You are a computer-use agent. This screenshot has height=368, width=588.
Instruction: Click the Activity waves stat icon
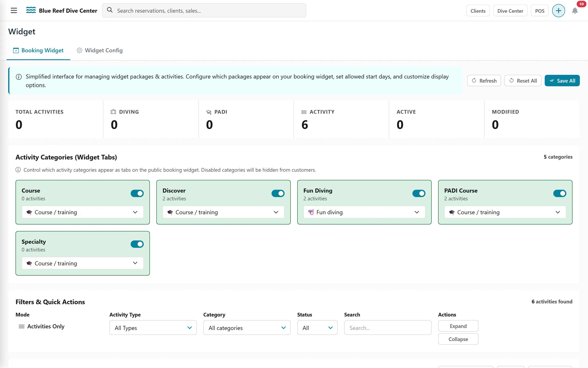pyautogui.click(x=304, y=112)
